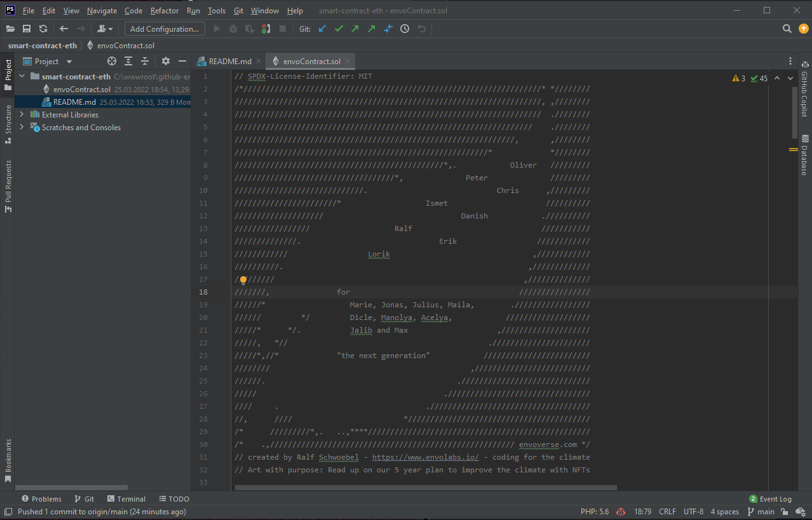This screenshot has height=520, width=812.
Task: Toggle the Terminal tool window
Action: (x=126, y=499)
